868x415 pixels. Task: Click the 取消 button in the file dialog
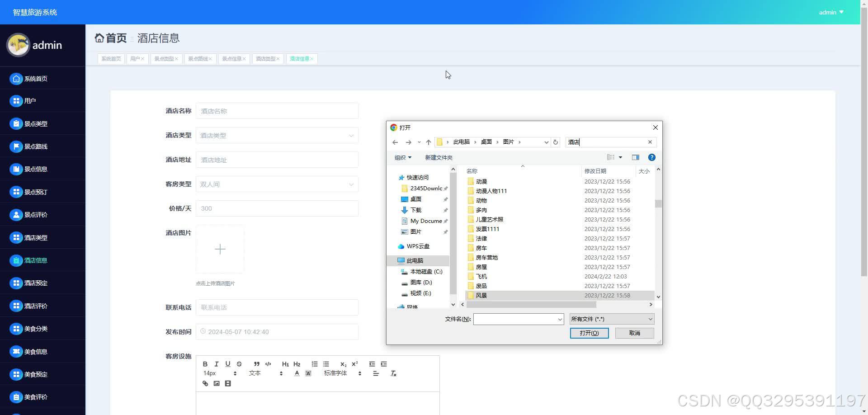[x=634, y=333]
